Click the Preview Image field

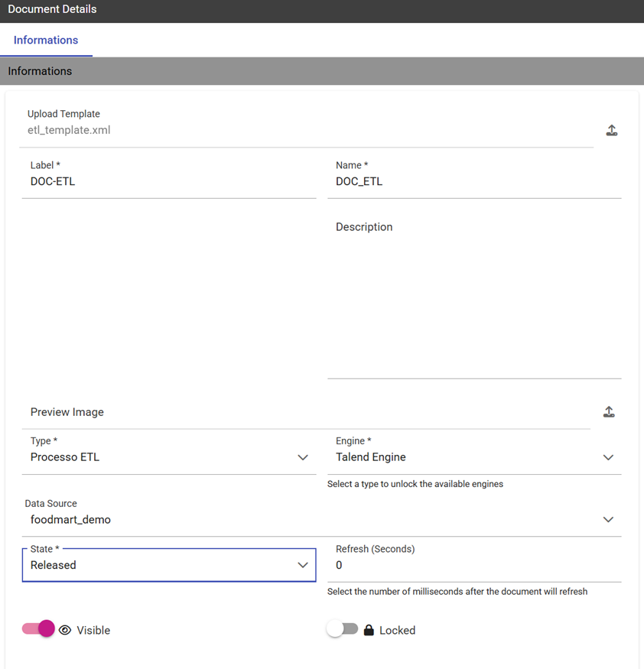click(307, 412)
